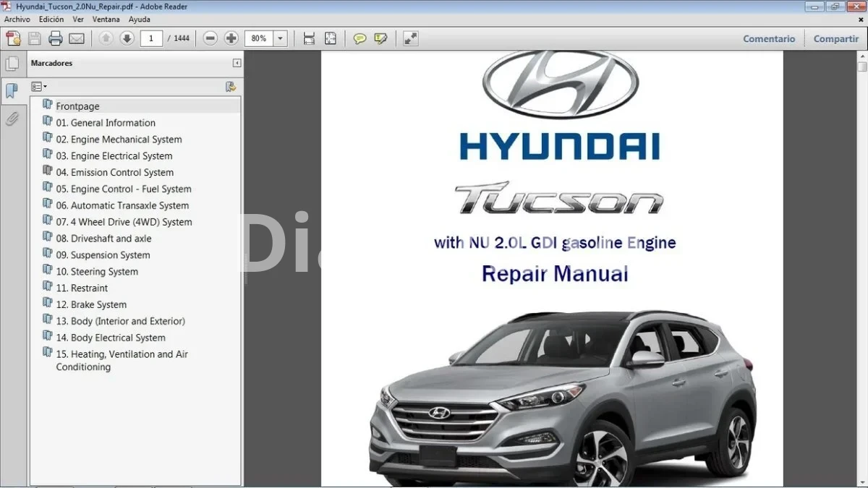Select 09. Suspension System bookmark
The height and width of the screenshot is (488, 868).
[x=103, y=255]
